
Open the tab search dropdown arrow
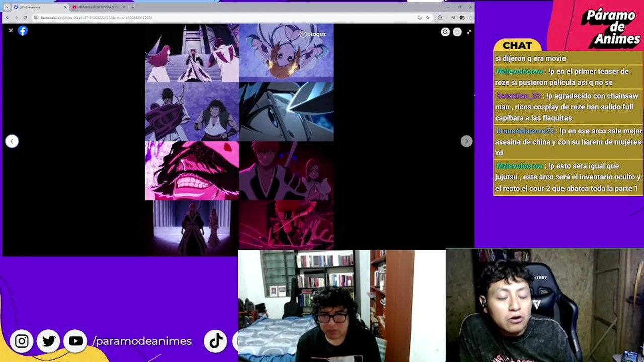pos(7,7)
